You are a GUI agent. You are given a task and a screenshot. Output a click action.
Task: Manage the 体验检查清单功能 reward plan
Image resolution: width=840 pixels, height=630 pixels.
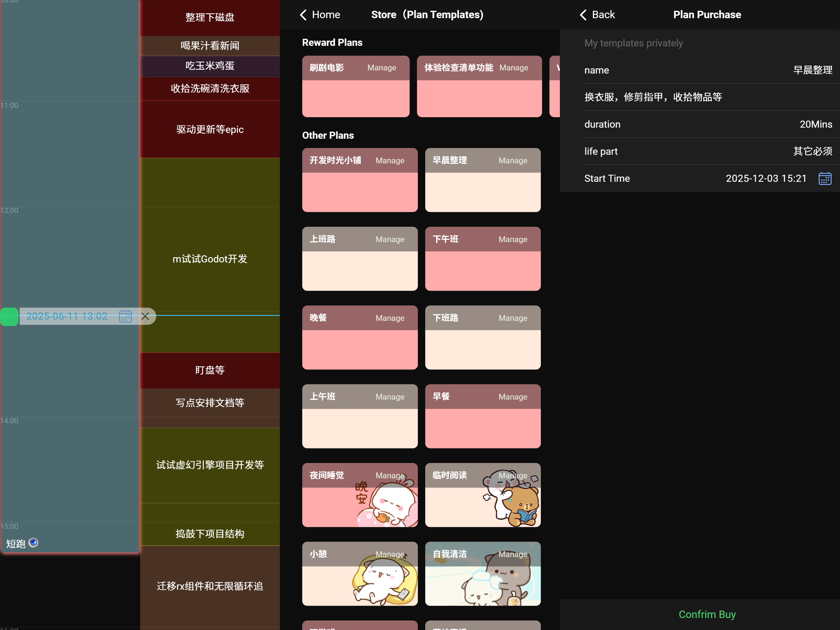tap(514, 68)
